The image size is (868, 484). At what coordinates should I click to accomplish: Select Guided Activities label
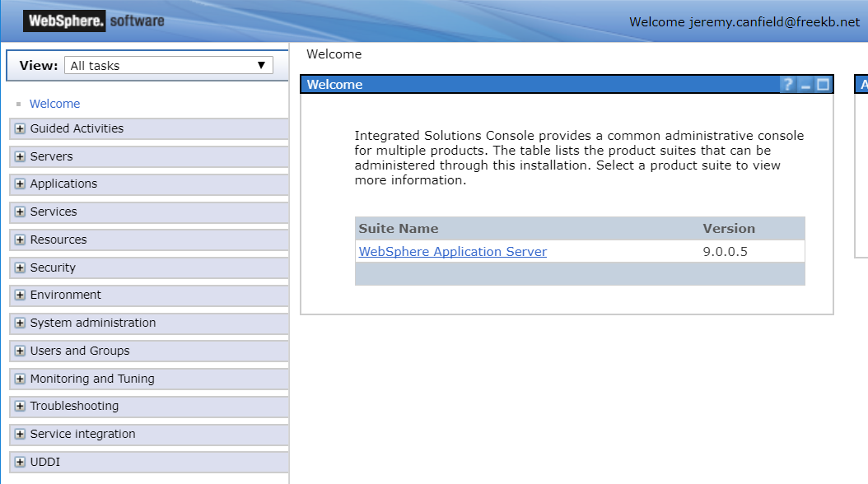point(77,128)
